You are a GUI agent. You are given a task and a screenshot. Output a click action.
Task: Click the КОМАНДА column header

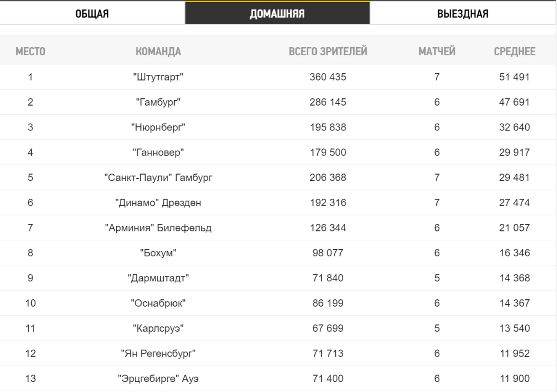pyautogui.click(x=158, y=51)
